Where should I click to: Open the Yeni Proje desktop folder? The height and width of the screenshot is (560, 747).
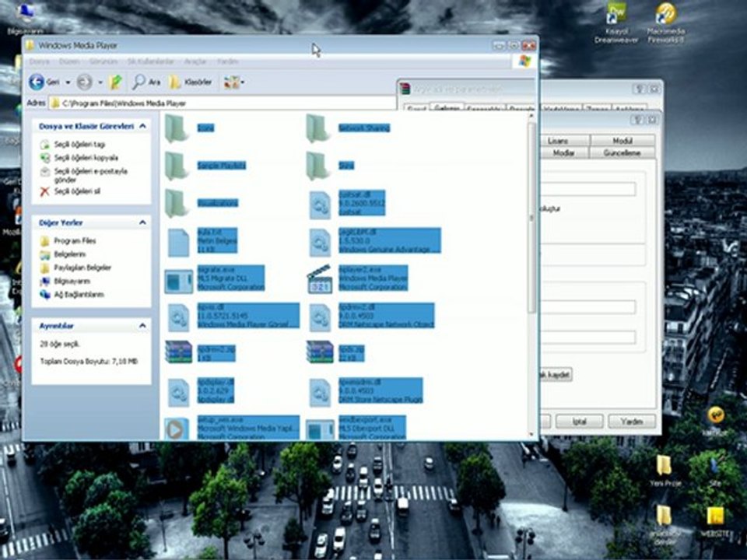(665, 471)
